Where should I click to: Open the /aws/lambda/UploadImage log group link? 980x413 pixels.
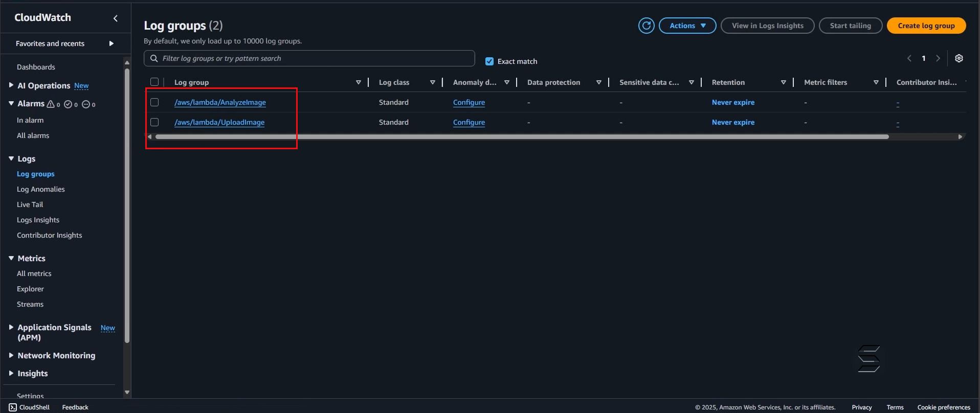(x=219, y=122)
